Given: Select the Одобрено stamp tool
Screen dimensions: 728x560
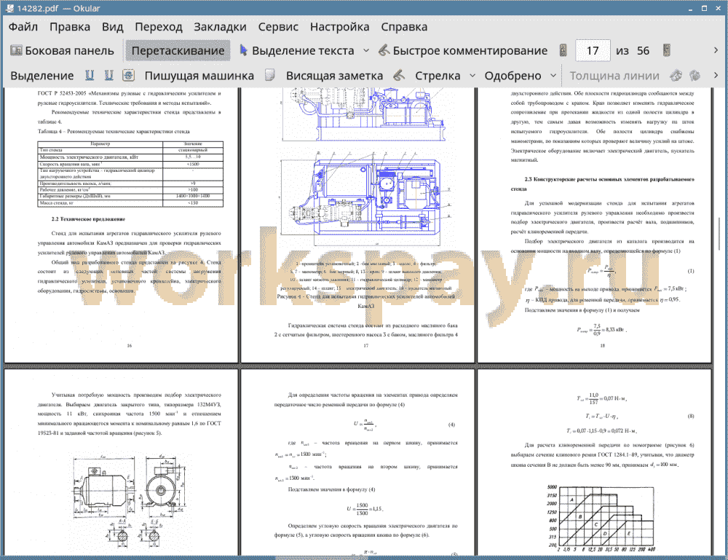Looking at the screenshot, I should (x=513, y=76).
